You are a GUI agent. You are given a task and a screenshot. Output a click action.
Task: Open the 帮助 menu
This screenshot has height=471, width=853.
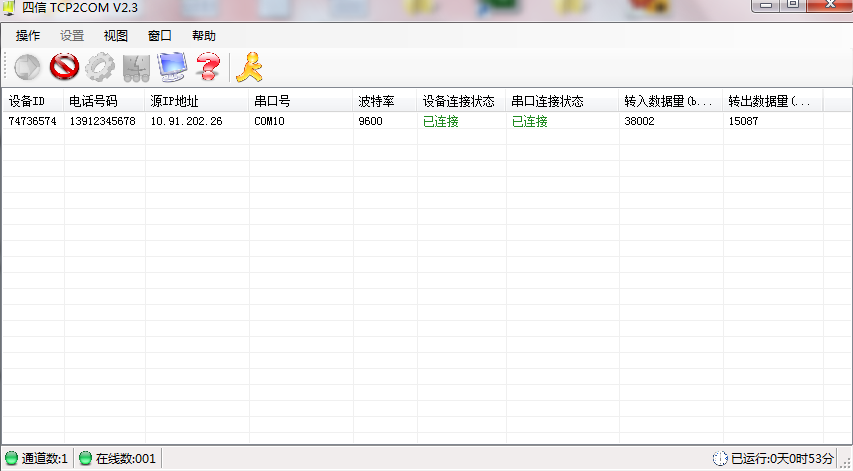pos(204,36)
